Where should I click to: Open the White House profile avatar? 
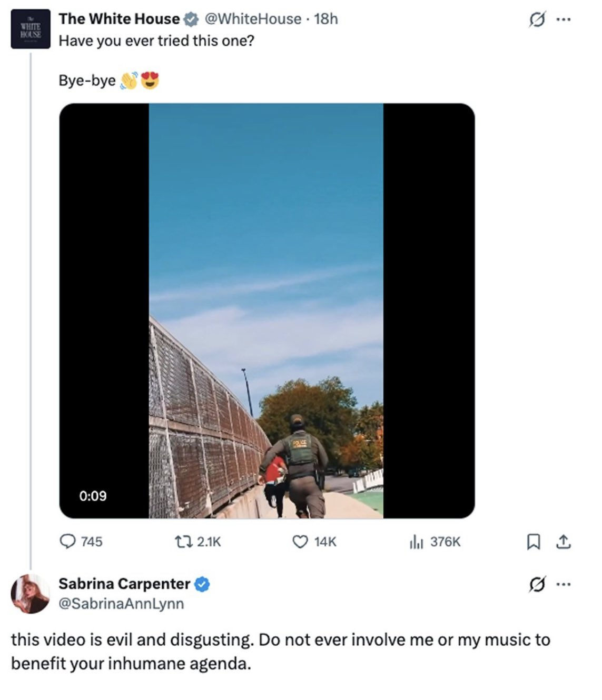pos(31,29)
